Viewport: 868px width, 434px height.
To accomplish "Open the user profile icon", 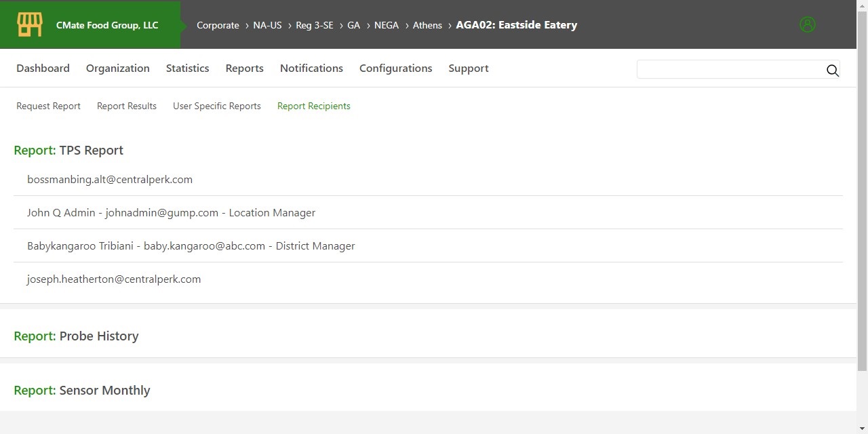I will click(807, 24).
